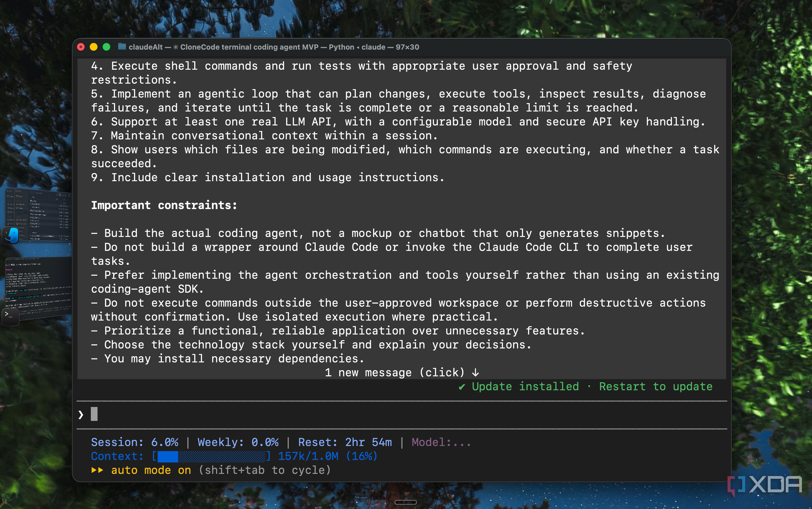Viewport: 812px width, 509px height.
Task: Click the down arrow after new message notice
Action: [475, 373]
